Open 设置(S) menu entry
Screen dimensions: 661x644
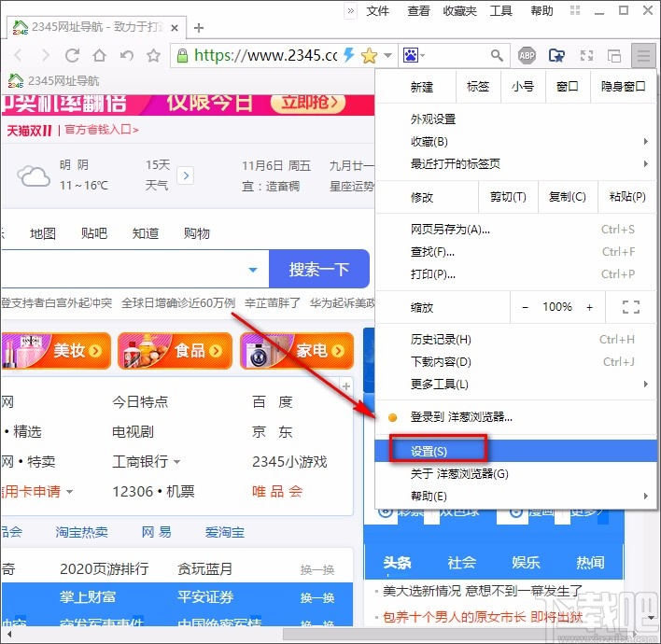(x=515, y=451)
